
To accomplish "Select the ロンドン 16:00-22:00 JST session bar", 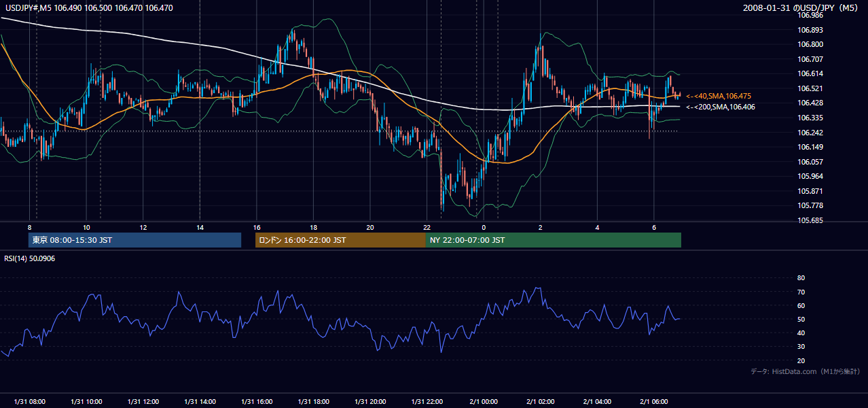I will [x=340, y=240].
